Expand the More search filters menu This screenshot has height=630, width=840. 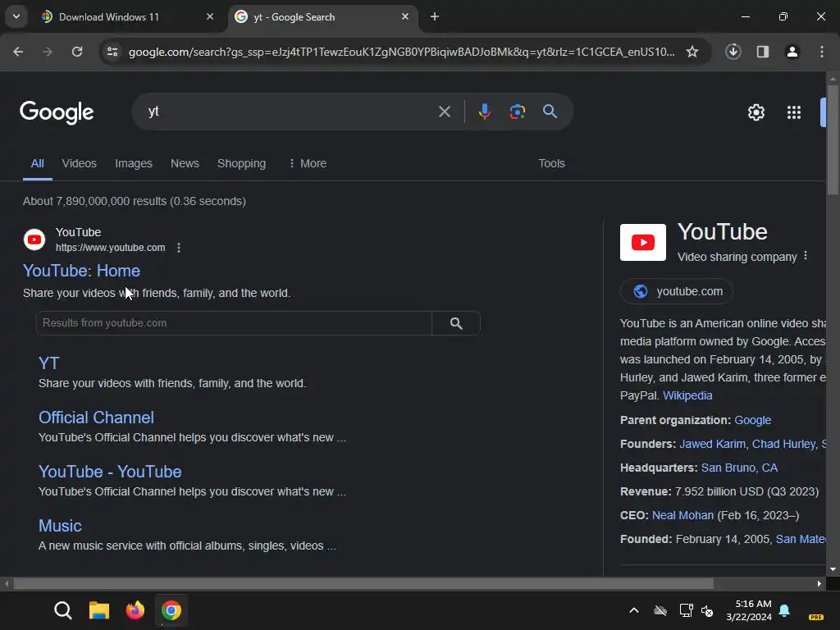pyautogui.click(x=308, y=163)
